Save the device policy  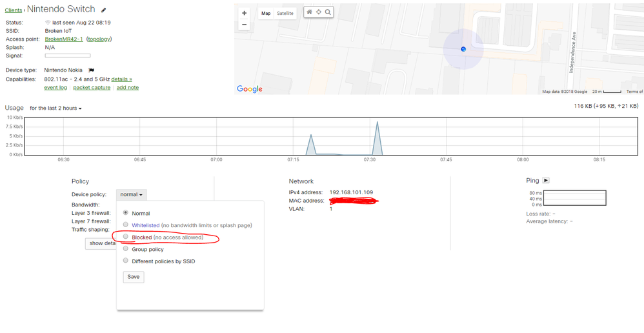tap(134, 277)
